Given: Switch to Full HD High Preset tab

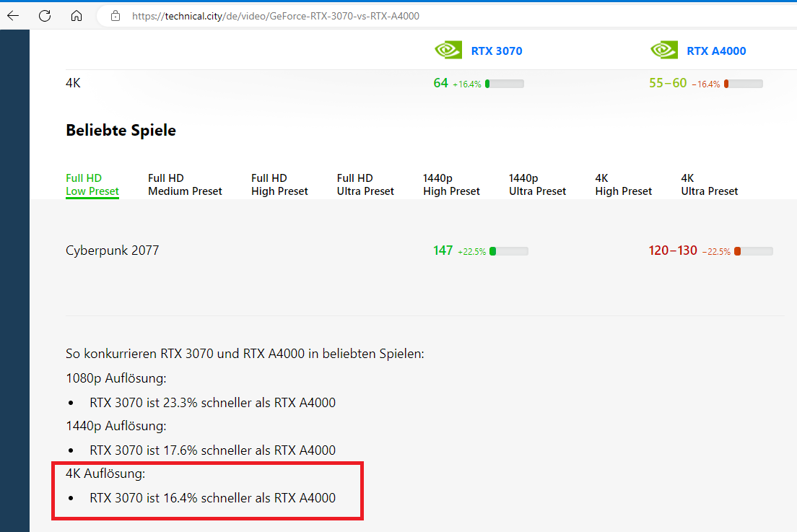Looking at the screenshot, I should pos(279,185).
